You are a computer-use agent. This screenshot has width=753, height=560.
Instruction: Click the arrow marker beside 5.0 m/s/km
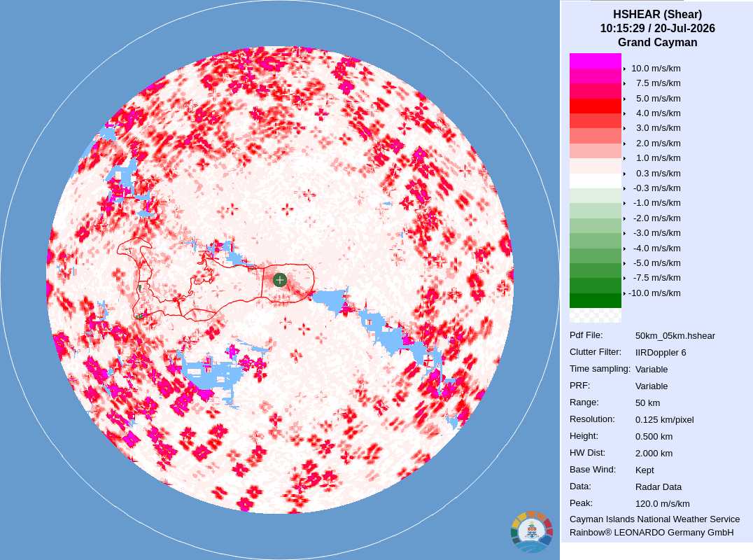(624, 99)
